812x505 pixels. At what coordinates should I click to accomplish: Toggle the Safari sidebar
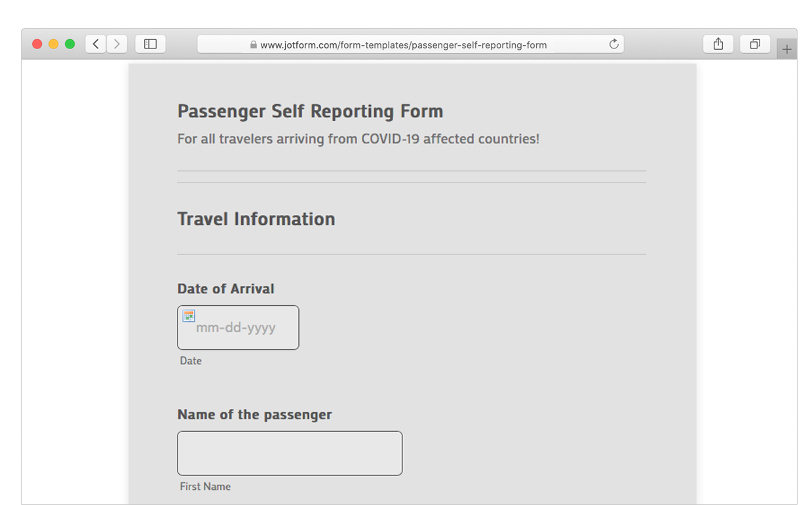point(150,44)
